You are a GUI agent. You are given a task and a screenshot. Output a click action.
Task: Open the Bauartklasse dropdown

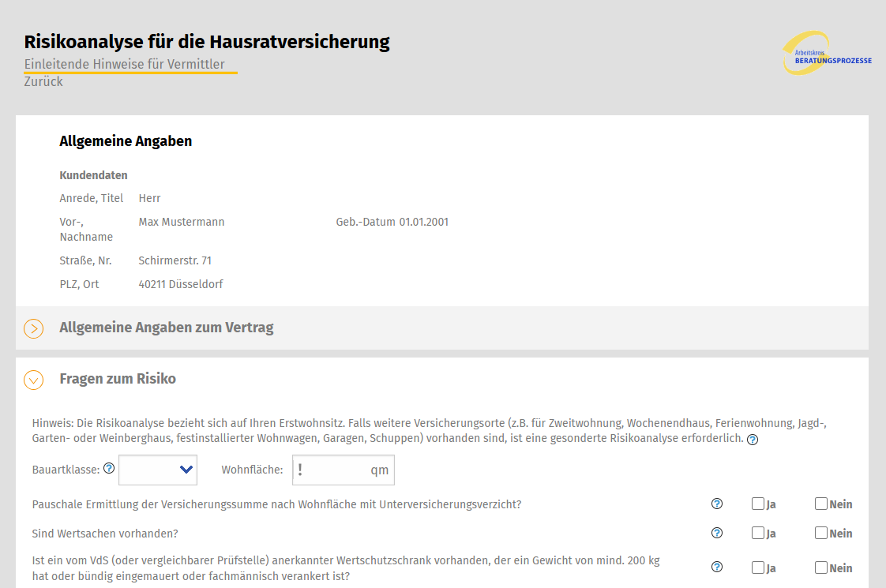[x=157, y=468]
